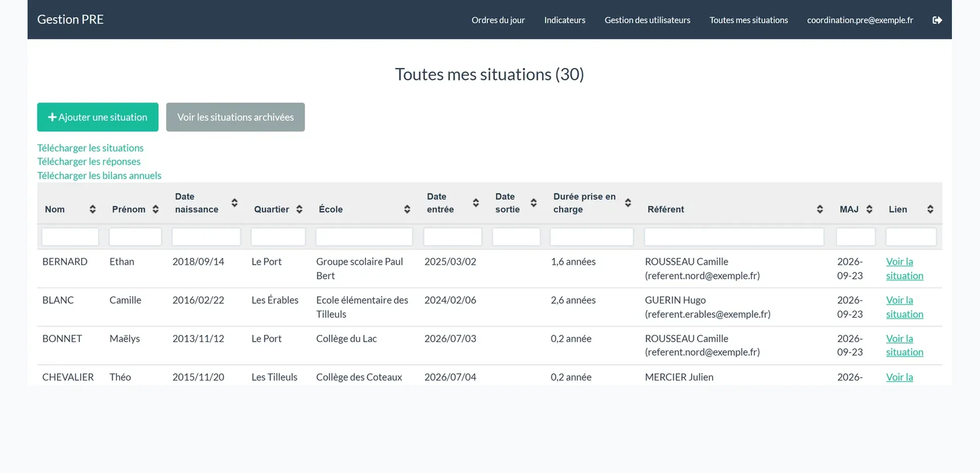Focus the MAJ filter field
The image size is (980, 473).
click(855, 237)
